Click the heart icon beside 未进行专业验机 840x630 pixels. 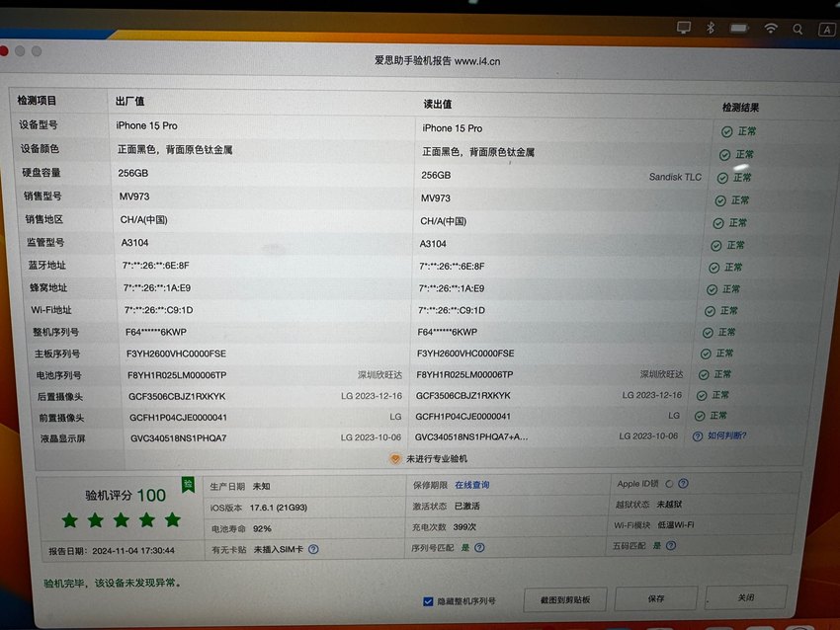395,459
